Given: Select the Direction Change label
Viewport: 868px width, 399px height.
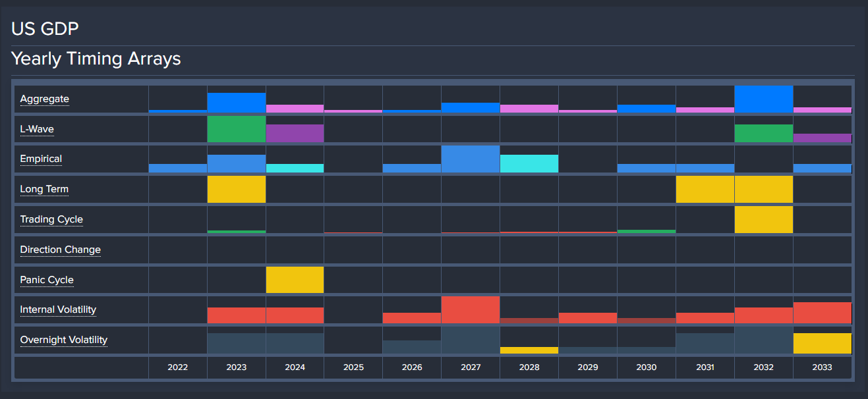Looking at the screenshot, I should coord(60,250).
